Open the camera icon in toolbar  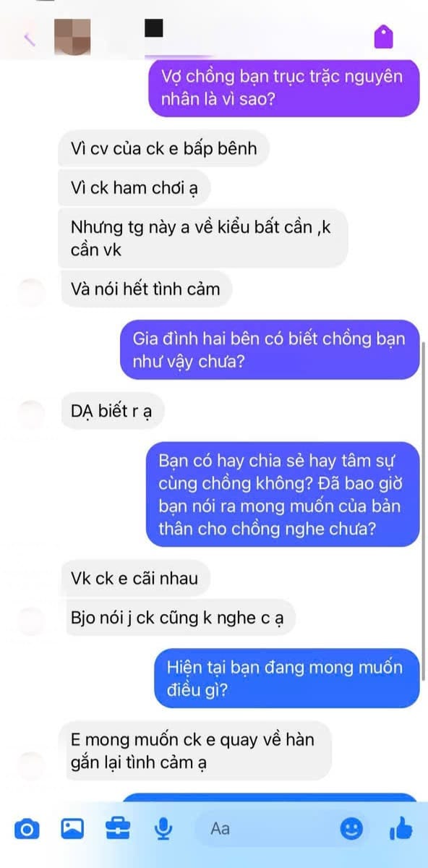coord(27,829)
